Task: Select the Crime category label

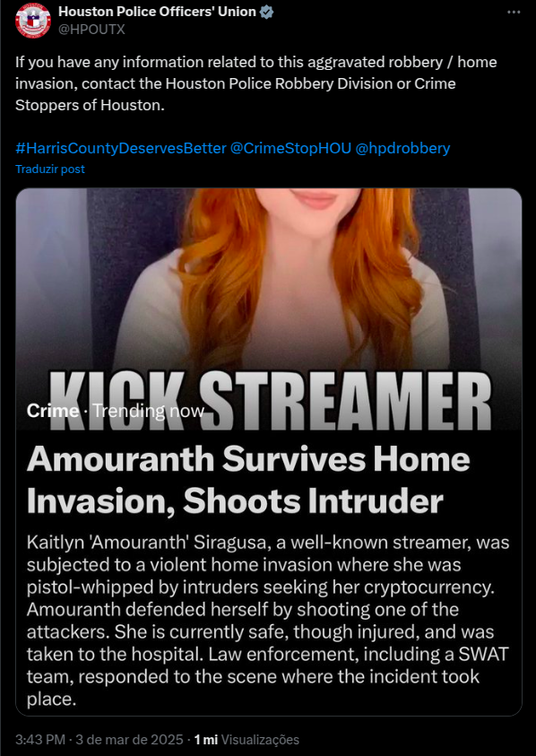Action: coord(53,411)
